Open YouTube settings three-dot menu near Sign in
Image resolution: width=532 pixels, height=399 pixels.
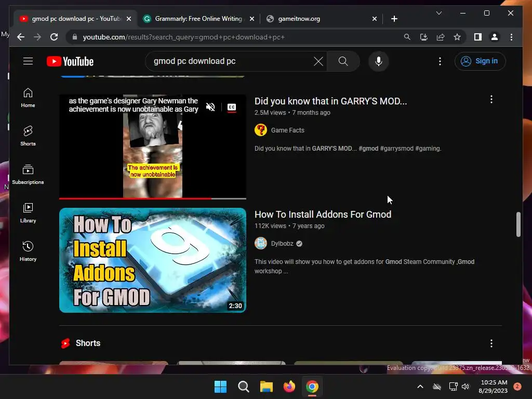click(x=440, y=61)
